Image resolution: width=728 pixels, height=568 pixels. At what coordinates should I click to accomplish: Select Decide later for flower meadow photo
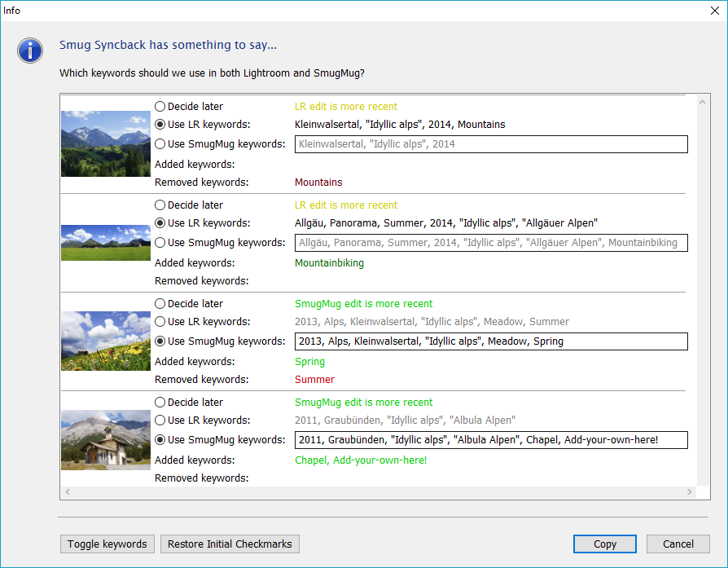click(x=189, y=303)
